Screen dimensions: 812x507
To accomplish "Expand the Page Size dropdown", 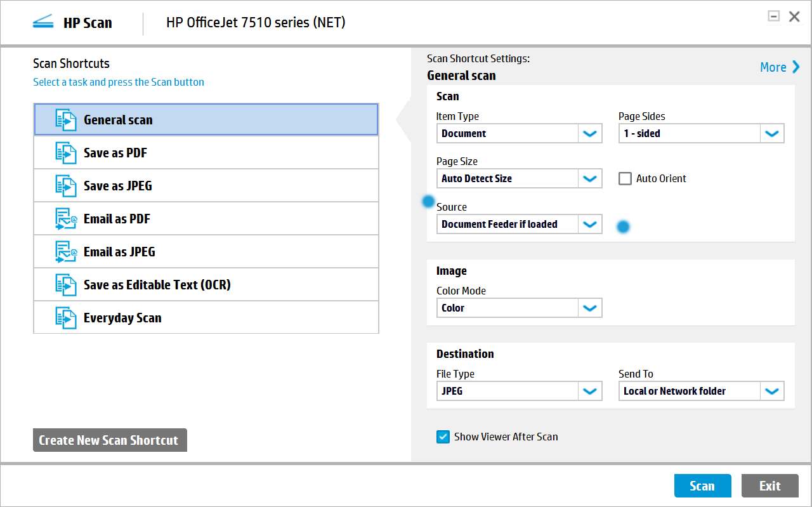I will pos(589,178).
